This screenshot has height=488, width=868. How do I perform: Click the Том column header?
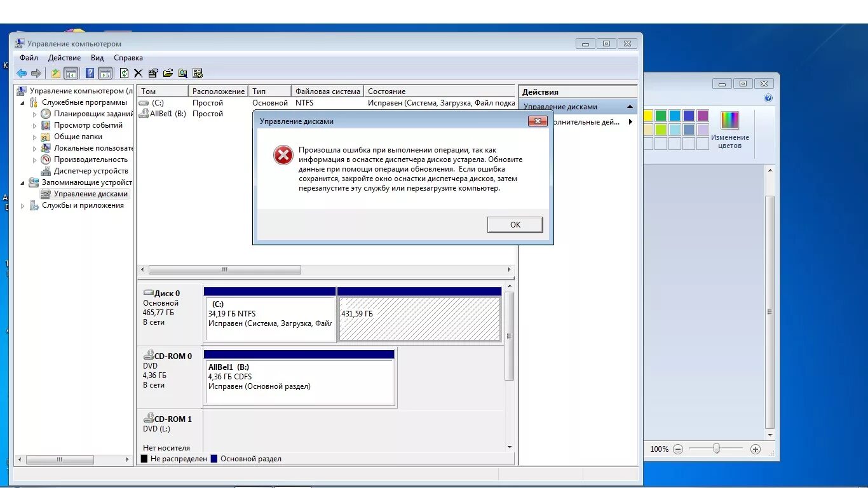(163, 91)
